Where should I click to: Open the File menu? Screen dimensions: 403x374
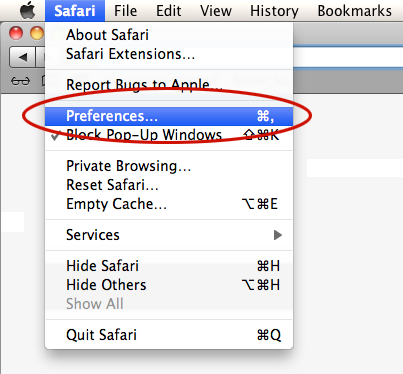tap(125, 11)
